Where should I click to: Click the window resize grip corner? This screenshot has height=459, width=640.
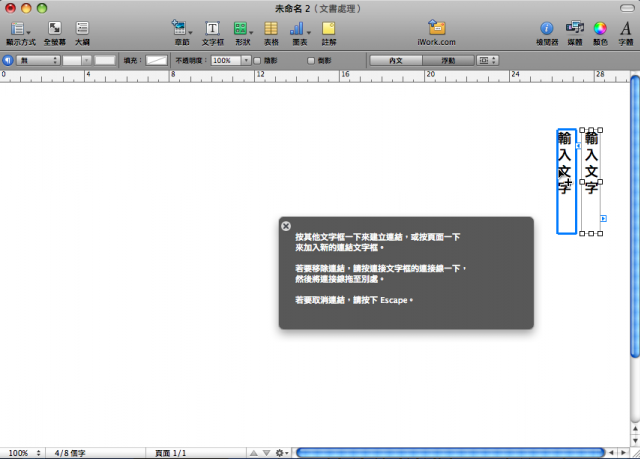coord(635,454)
